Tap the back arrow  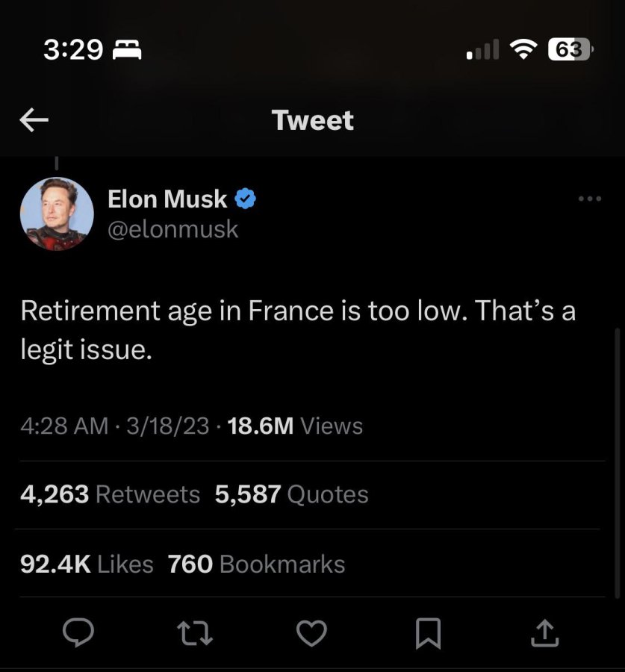(x=34, y=119)
